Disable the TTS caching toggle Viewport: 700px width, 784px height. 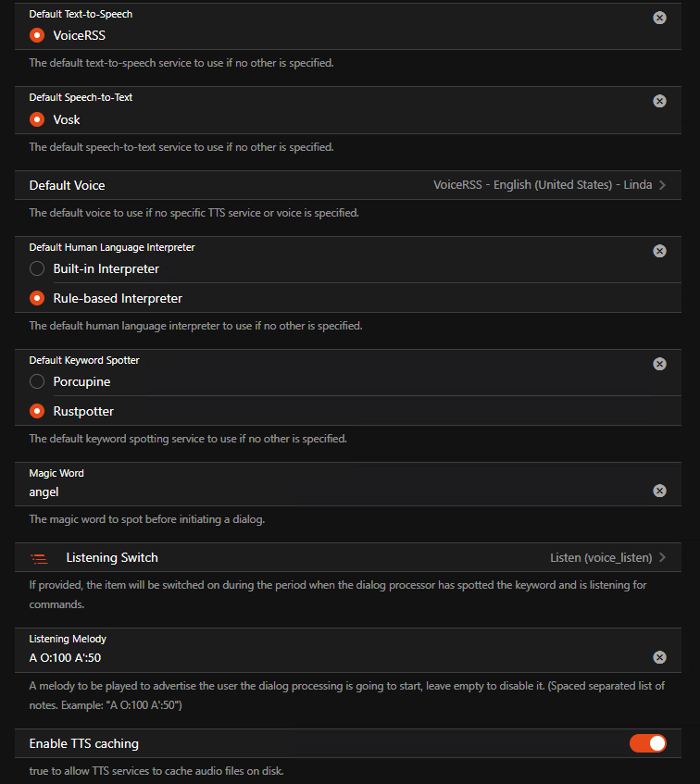click(x=647, y=743)
